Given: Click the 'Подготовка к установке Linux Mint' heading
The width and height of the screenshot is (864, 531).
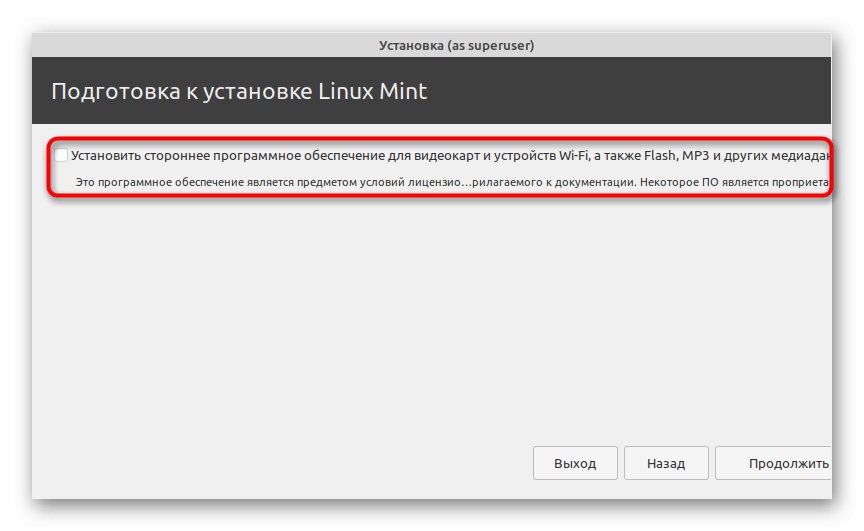Looking at the screenshot, I should 239,92.
